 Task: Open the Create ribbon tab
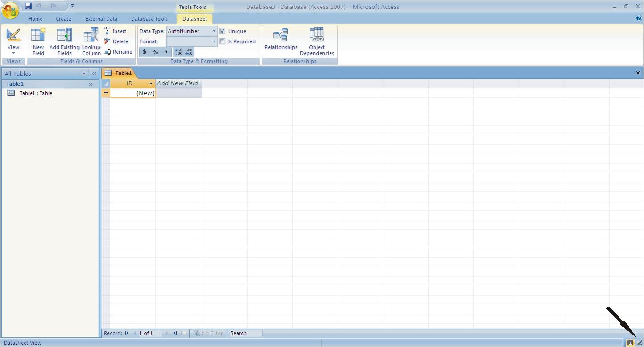[x=63, y=19]
